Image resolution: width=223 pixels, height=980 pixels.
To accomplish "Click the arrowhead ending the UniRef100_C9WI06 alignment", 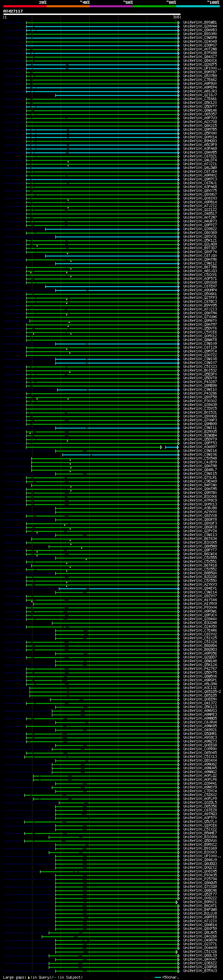I will (179, 455).
